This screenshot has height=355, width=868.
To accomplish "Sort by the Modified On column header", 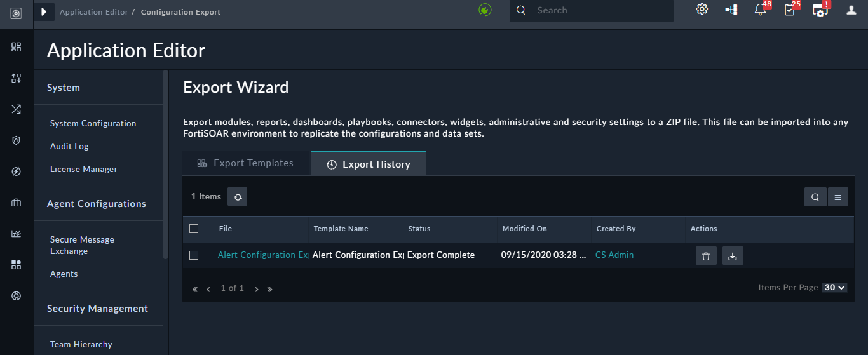I will (x=524, y=229).
